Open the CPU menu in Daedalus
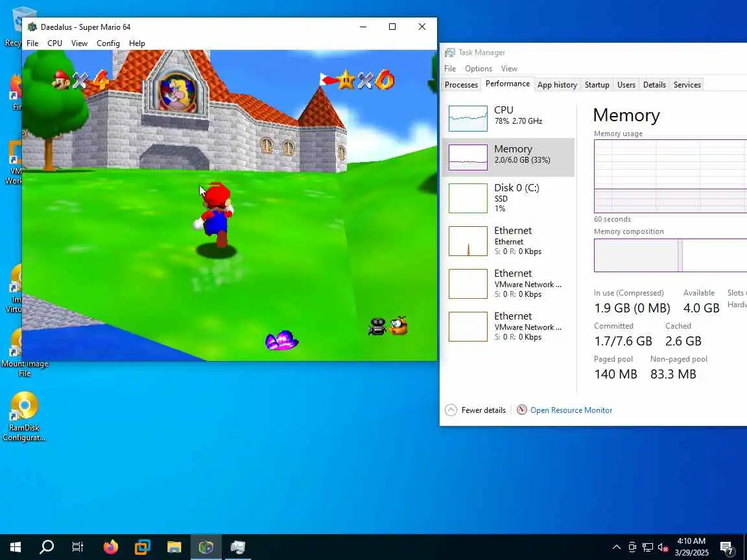Viewport: 747px width, 560px height. [54, 43]
